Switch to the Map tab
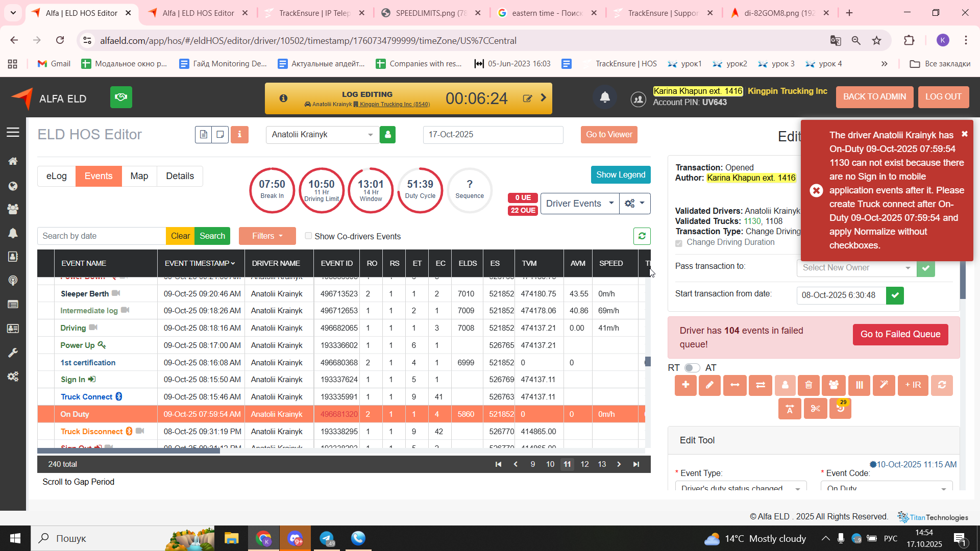This screenshot has height=551, width=980. 139,176
